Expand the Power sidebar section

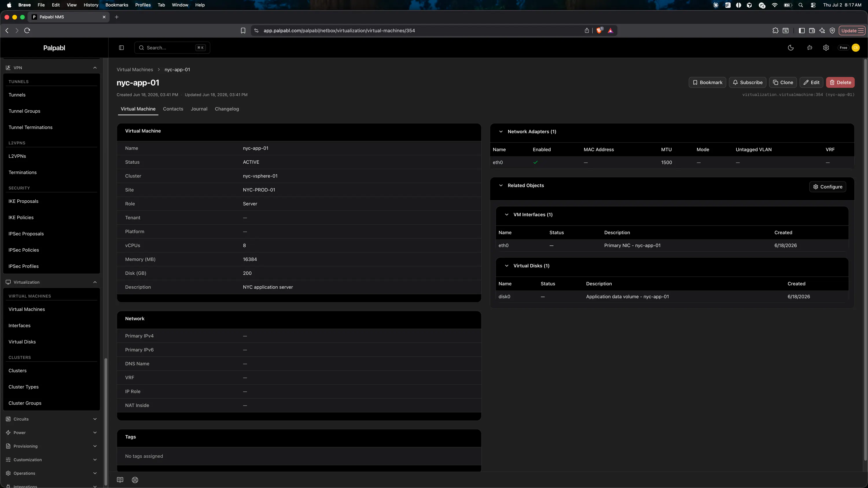(x=95, y=432)
